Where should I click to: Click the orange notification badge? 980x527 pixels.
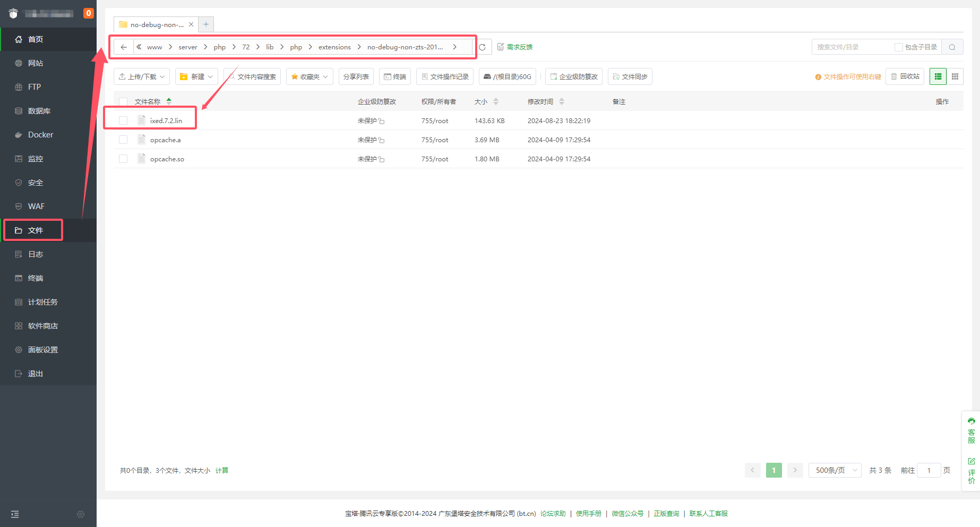(x=89, y=13)
